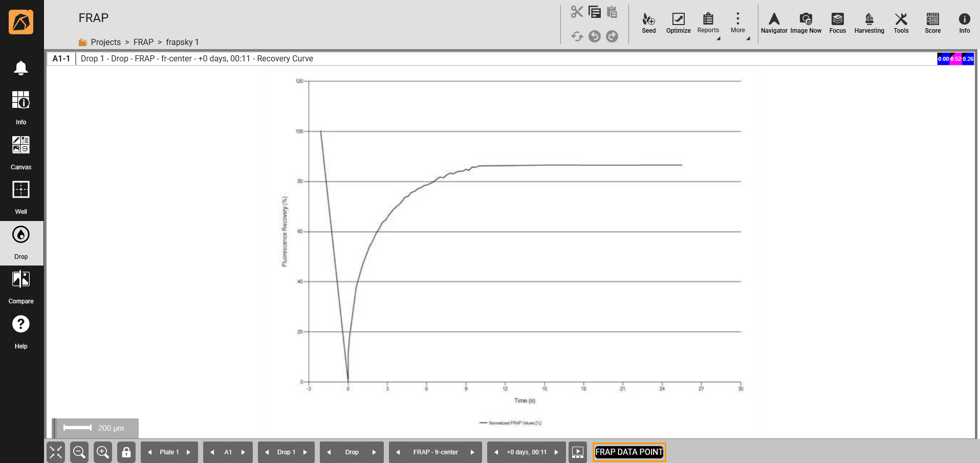Toggle fit-to-screen view icon
The image size is (980, 463).
click(56, 452)
